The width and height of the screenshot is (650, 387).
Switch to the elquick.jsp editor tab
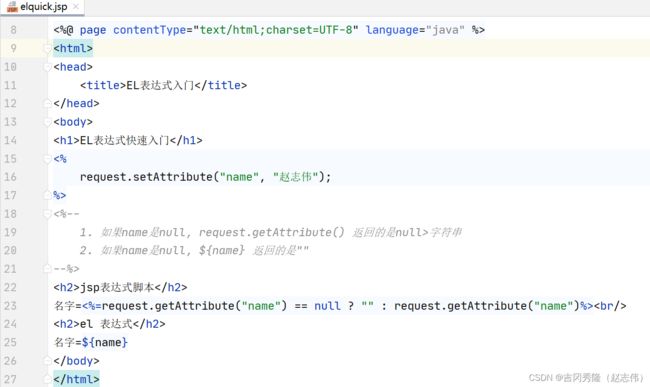click(x=42, y=7)
